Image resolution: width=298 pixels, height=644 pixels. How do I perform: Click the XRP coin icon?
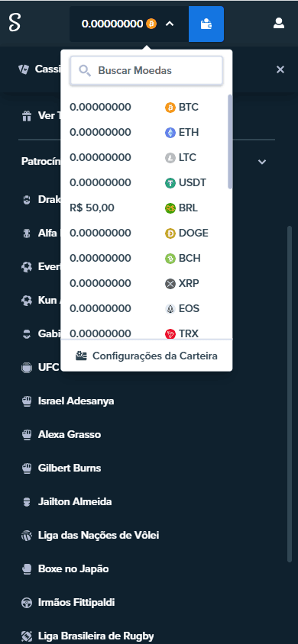(x=170, y=284)
